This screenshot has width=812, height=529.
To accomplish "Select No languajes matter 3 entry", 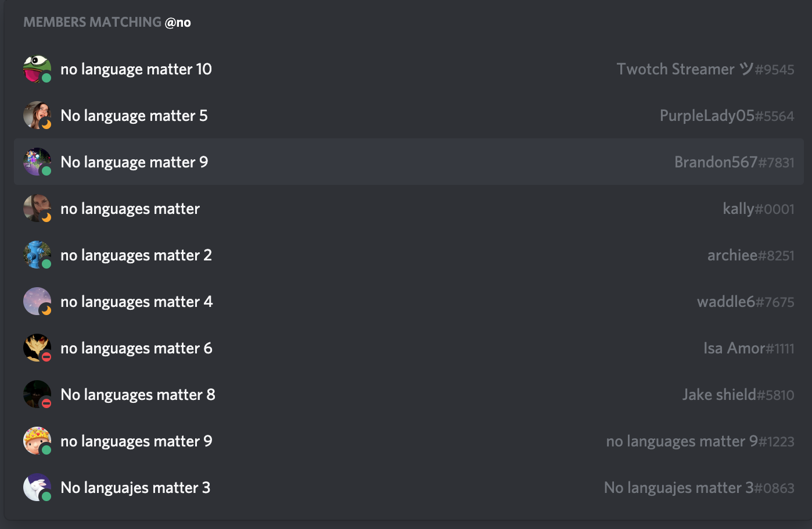I will point(135,488).
